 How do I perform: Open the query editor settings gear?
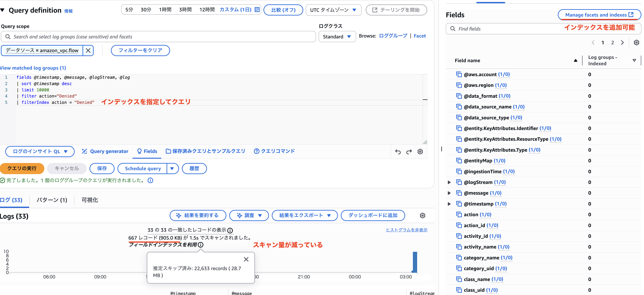420,152
